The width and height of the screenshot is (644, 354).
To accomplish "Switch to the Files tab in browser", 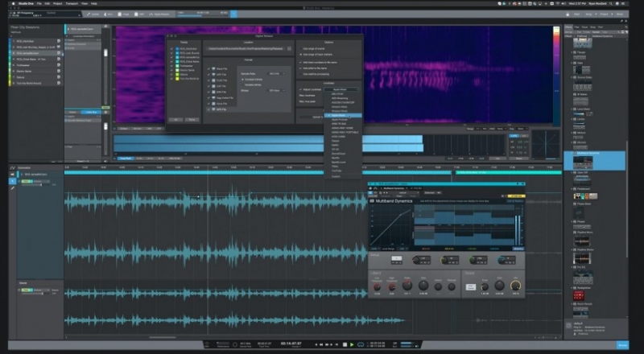I will click(576, 27).
